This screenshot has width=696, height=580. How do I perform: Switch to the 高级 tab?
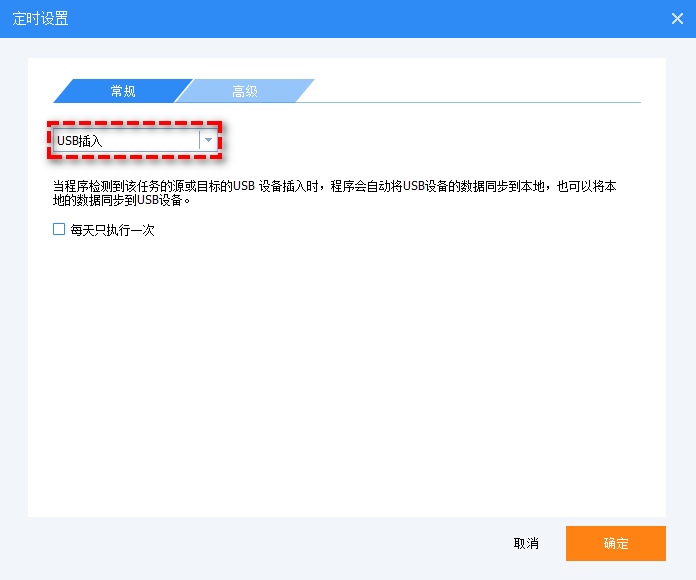pyautogui.click(x=245, y=91)
